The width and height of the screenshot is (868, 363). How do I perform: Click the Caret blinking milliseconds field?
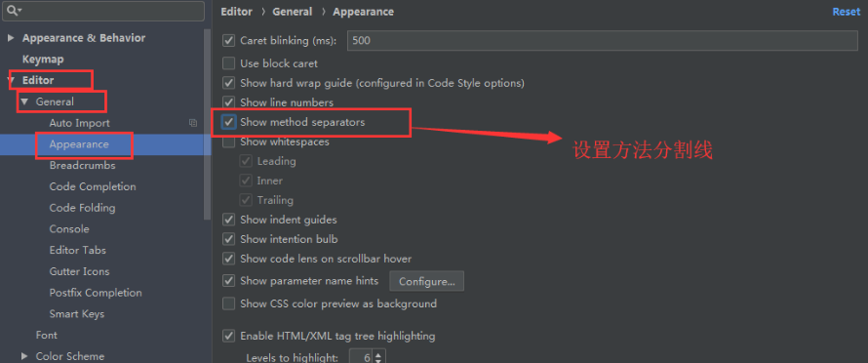[x=603, y=40]
